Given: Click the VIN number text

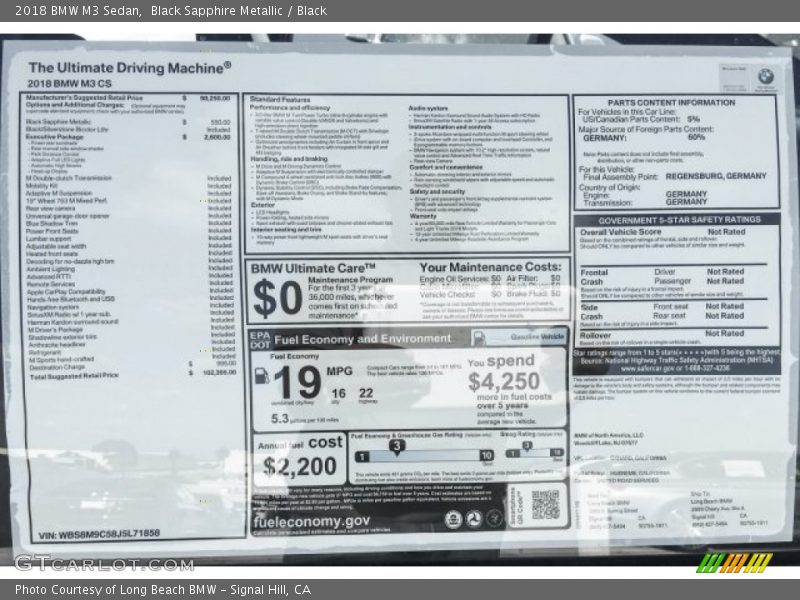Looking at the screenshot, I should pos(98,533).
